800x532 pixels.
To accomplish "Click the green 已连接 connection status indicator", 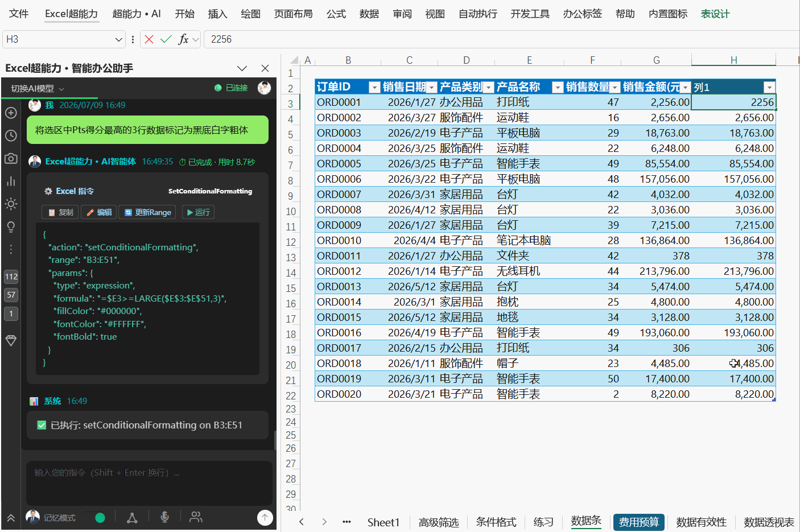I will [x=231, y=88].
